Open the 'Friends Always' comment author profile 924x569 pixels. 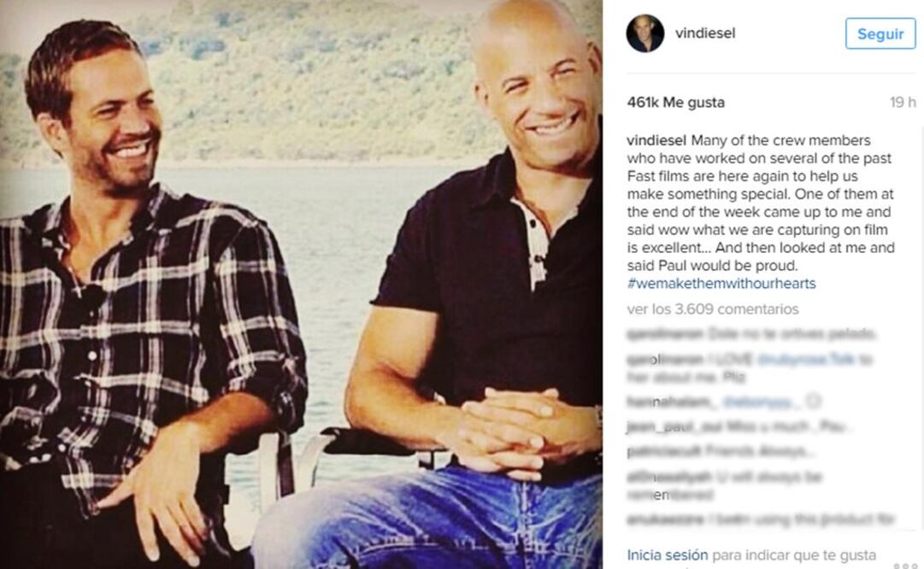[x=665, y=451]
